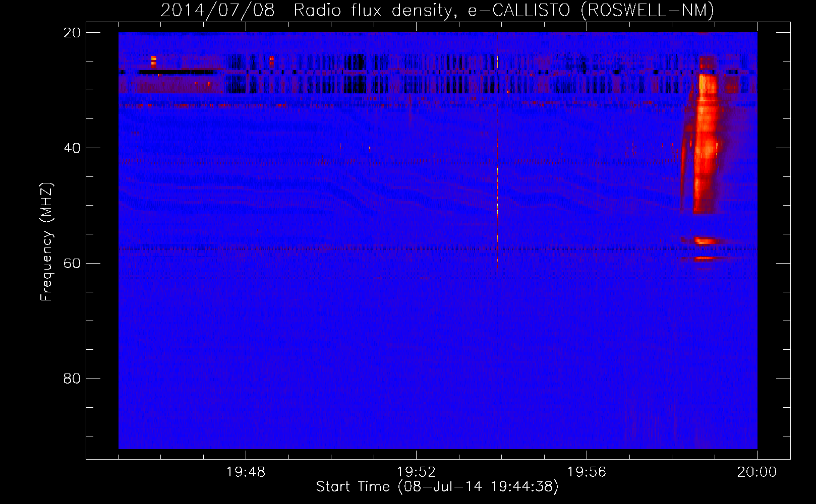The height and width of the screenshot is (504, 816).
Task: Click the plot title mentioning e-CALLISTO (ROSWELL-NM)
Action: coord(437,10)
